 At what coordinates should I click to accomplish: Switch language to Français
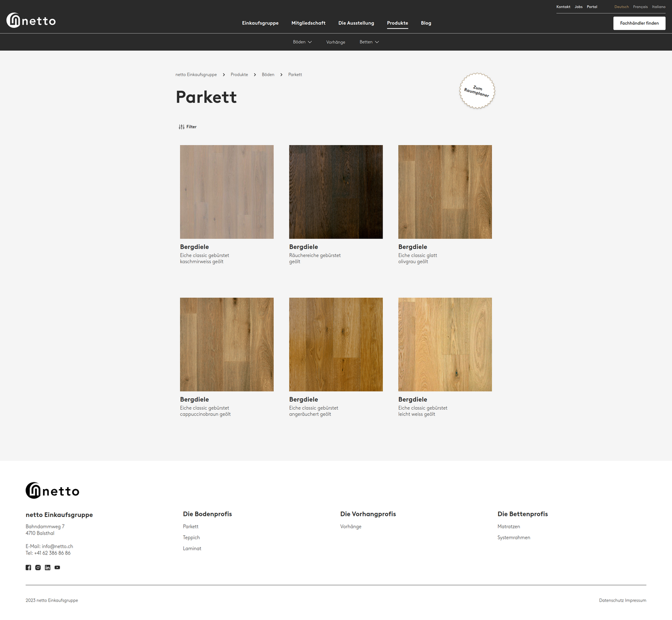(640, 7)
